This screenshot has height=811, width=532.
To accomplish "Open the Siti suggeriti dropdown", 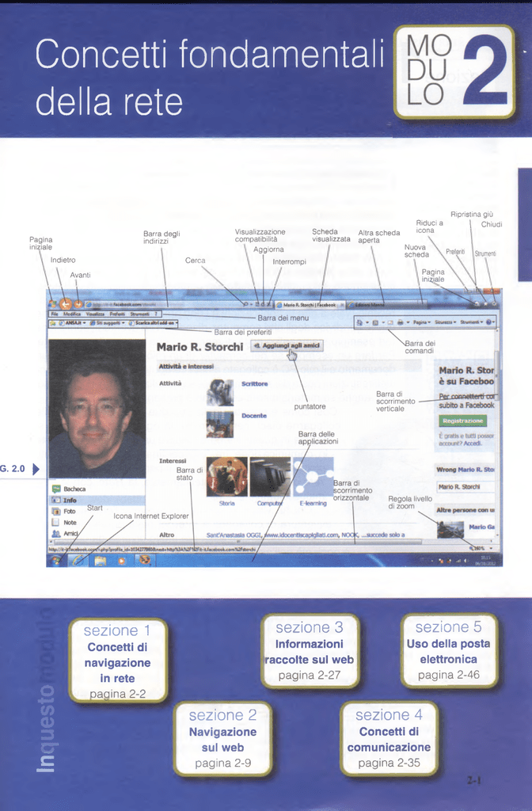I will pos(108,323).
